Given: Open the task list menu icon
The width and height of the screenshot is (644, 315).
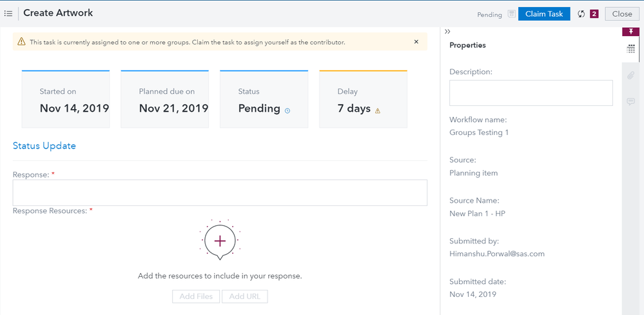Looking at the screenshot, I should pyautogui.click(x=8, y=14).
